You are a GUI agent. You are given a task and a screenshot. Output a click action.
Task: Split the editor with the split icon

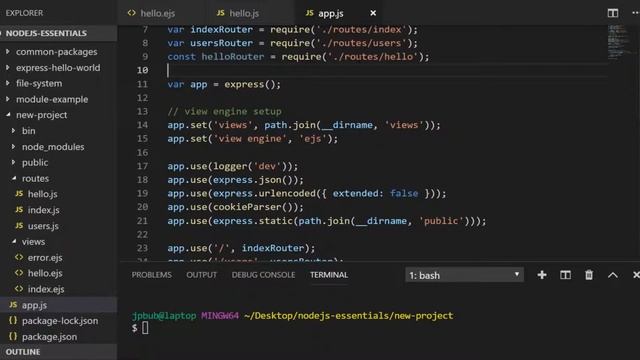pos(613,13)
